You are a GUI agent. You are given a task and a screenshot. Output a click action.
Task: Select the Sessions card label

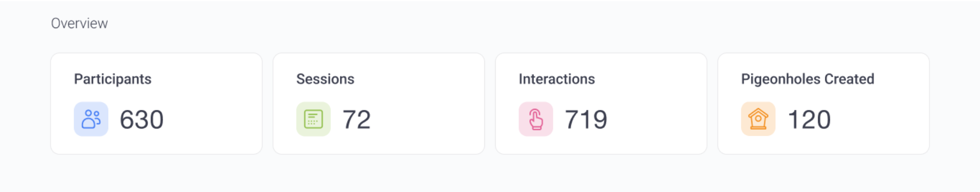pyautogui.click(x=325, y=79)
